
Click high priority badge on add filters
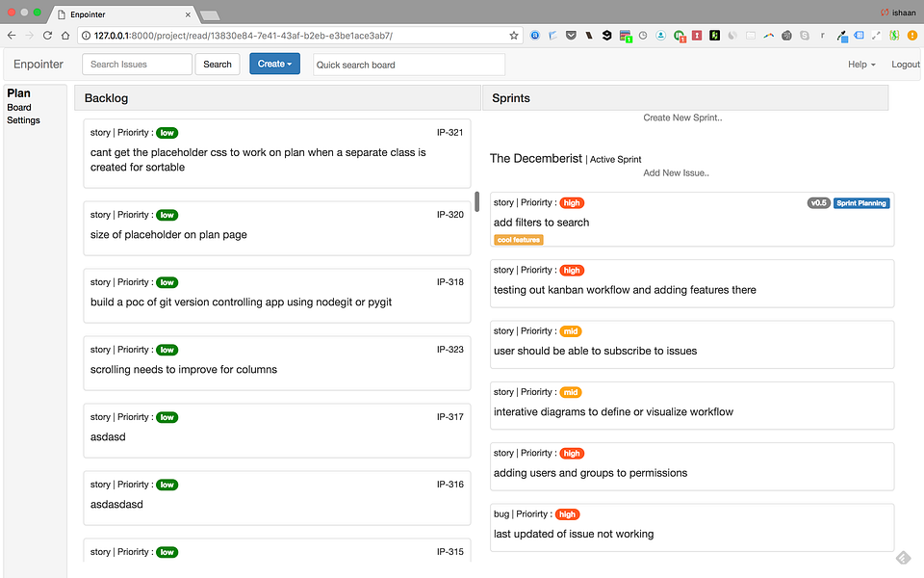(571, 203)
